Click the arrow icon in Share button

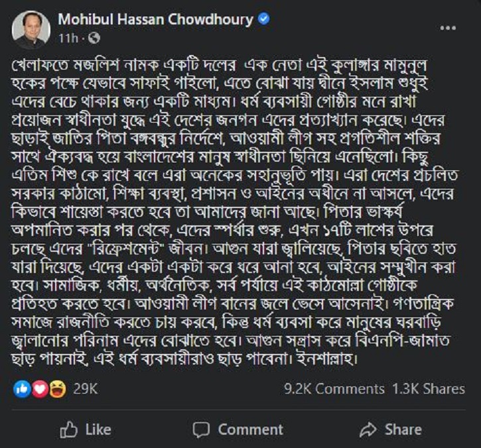(368, 429)
